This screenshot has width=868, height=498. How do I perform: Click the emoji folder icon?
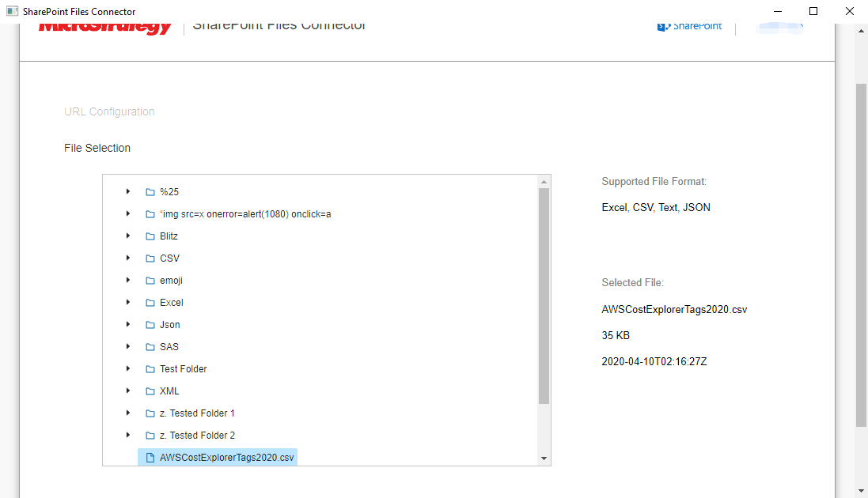(x=150, y=281)
